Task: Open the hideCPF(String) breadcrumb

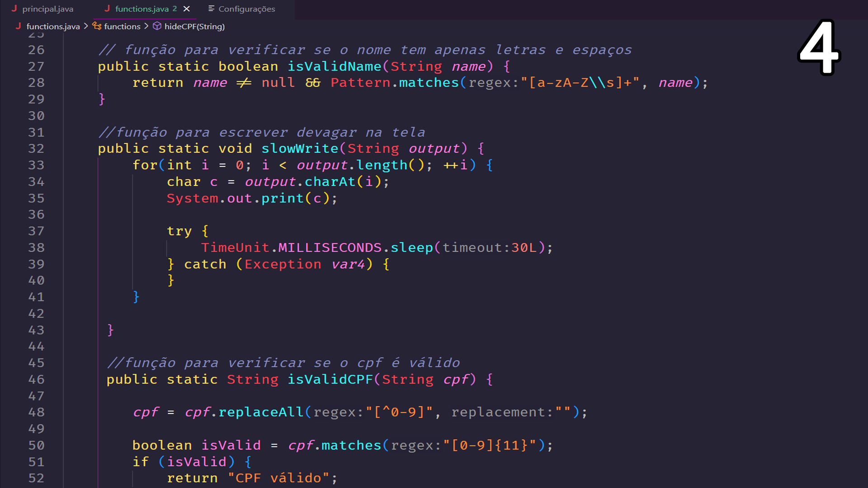Action: click(194, 27)
